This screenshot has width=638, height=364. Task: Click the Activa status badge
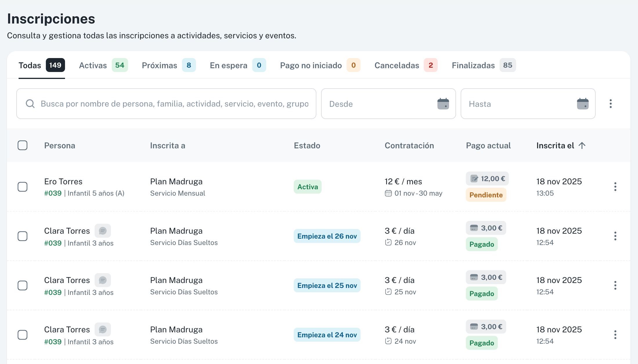307,187
